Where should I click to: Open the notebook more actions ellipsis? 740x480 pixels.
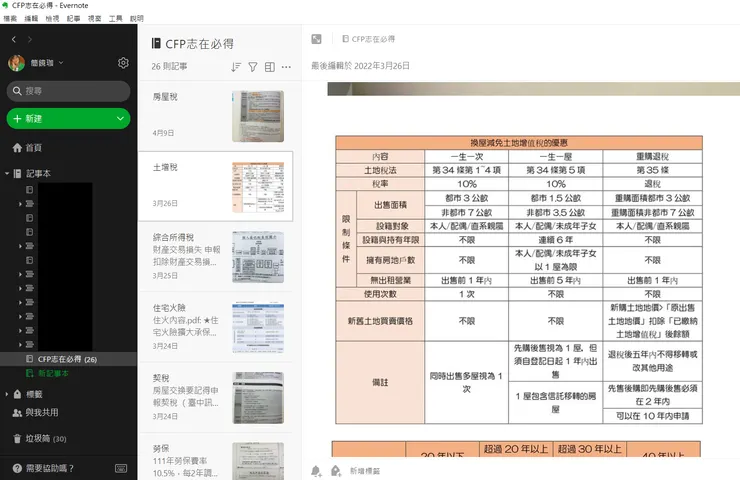[x=286, y=67]
